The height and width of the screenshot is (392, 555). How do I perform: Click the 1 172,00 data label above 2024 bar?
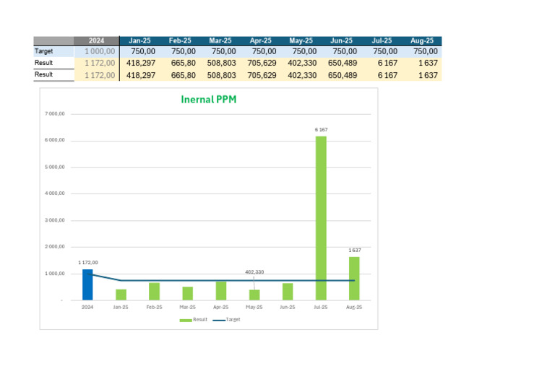point(87,263)
